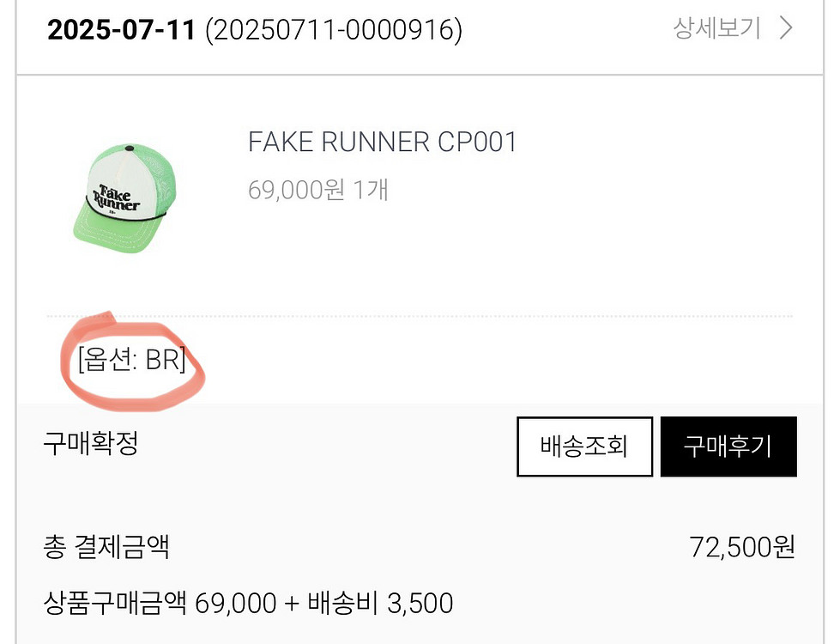
Task: Click the order number 20250711-0000916
Action: click(334, 31)
